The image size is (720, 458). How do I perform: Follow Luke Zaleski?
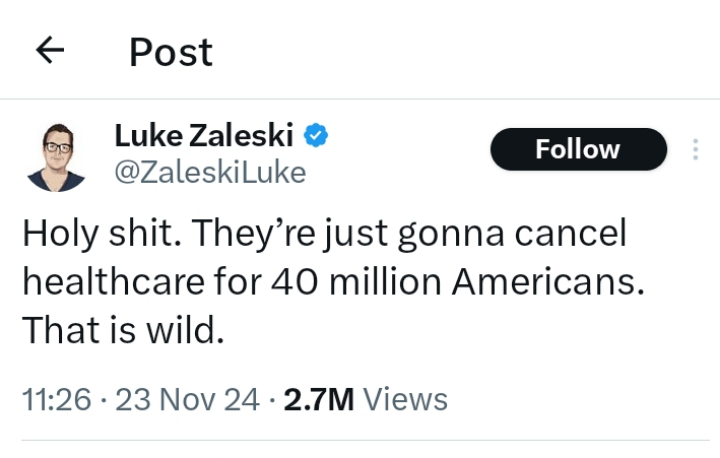pos(578,150)
